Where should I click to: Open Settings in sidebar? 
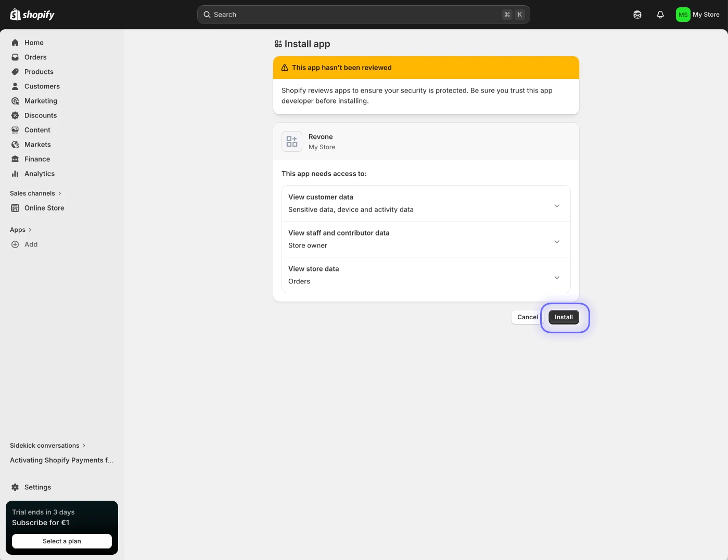coord(62,487)
